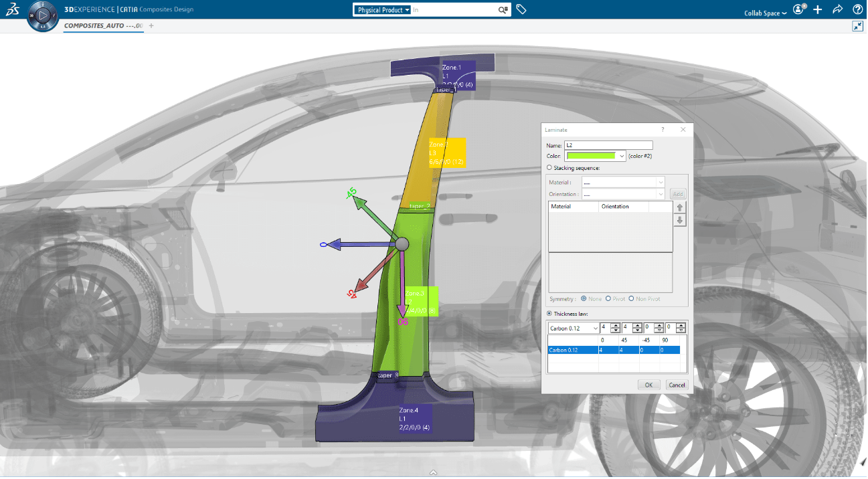The height and width of the screenshot is (479, 868).
Task: Click the Material column header
Action: click(574, 207)
